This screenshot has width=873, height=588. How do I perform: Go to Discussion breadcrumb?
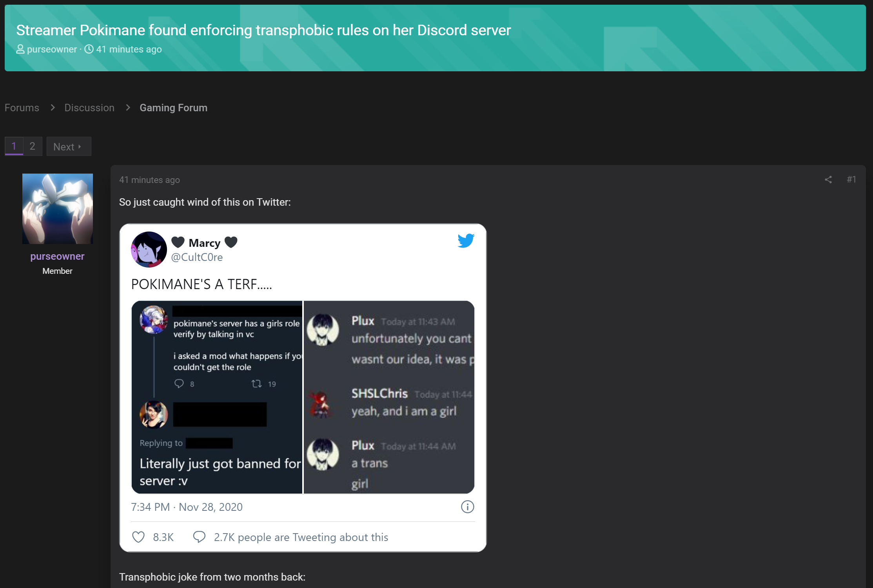click(89, 108)
